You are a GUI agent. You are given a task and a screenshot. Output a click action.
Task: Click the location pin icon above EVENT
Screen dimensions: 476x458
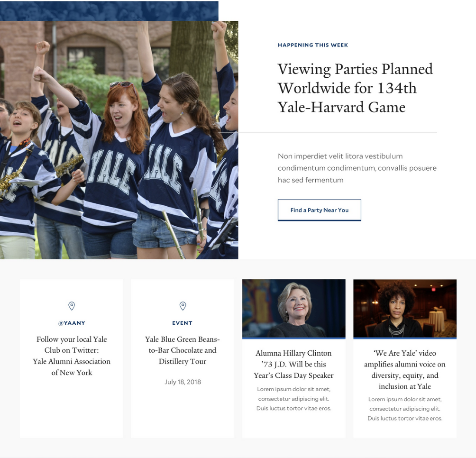coord(183,306)
